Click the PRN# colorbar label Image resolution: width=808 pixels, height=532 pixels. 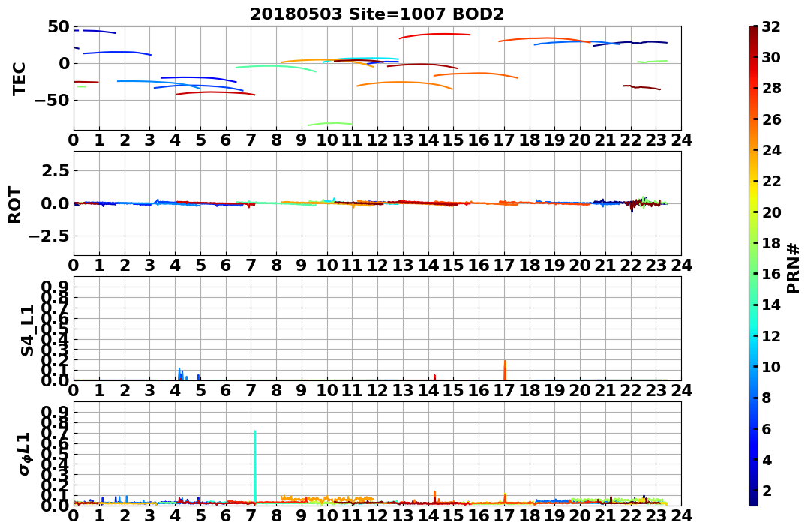[x=793, y=268]
